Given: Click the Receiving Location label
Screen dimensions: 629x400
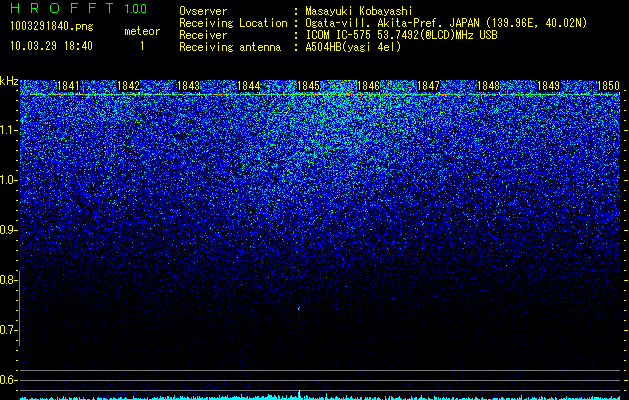Looking at the screenshot, I should click(x=233, y=23).
